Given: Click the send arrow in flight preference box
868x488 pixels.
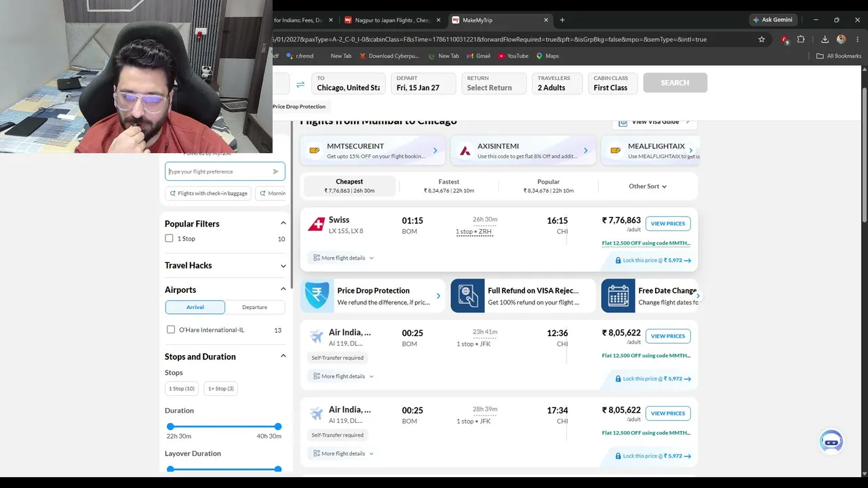Looking at the screenshot, I should click(x=275, y=171).
